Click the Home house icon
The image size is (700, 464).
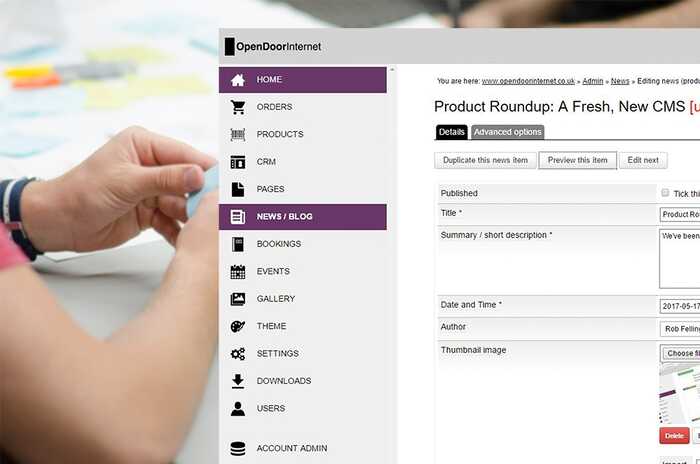pyautogui.click(x=238, y=80)
